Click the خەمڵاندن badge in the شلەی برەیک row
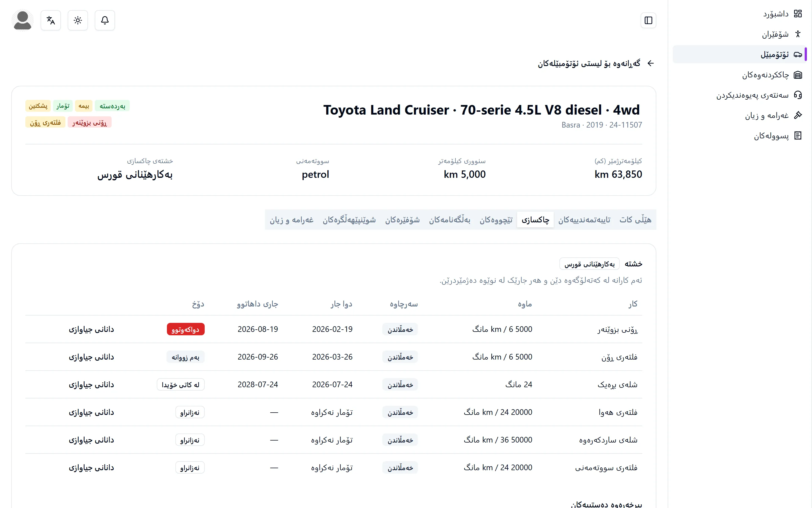812x508 pixels. point(400,385)
